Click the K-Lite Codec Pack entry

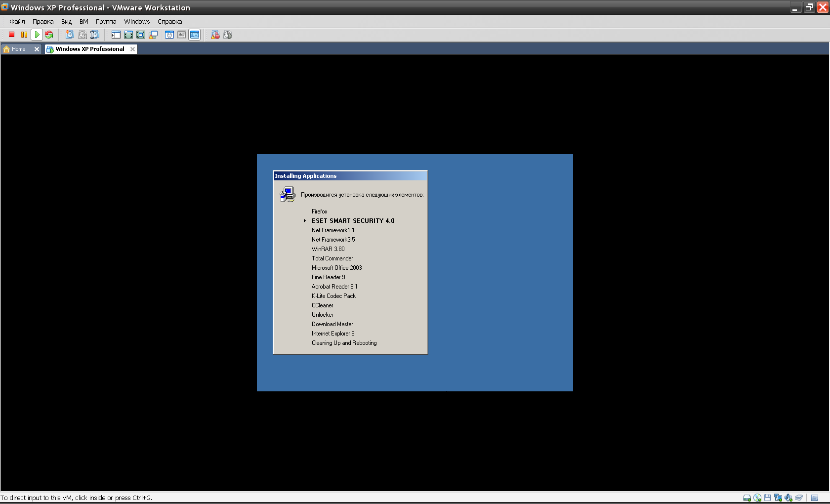(333, 296)
